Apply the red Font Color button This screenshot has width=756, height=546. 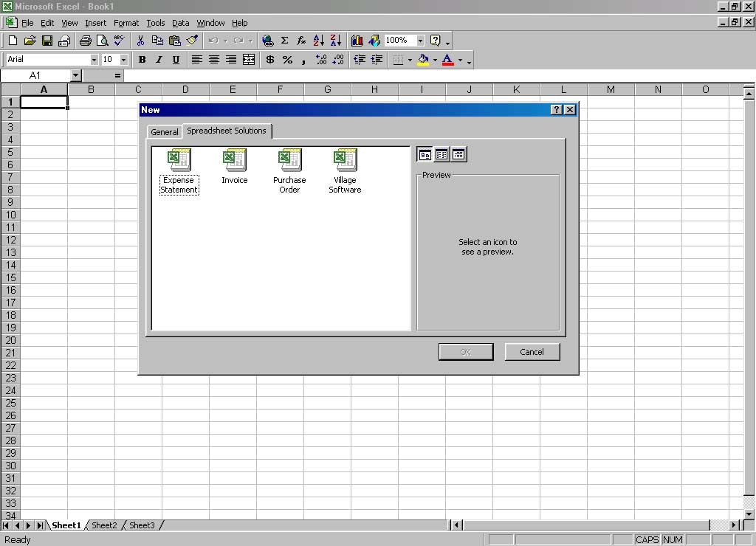point(448,60)
